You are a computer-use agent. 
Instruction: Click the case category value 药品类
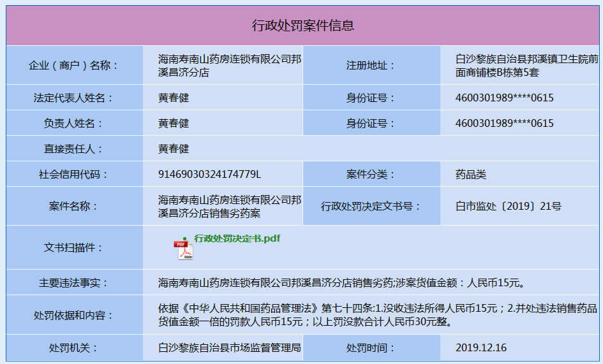(x=471, y=175)
